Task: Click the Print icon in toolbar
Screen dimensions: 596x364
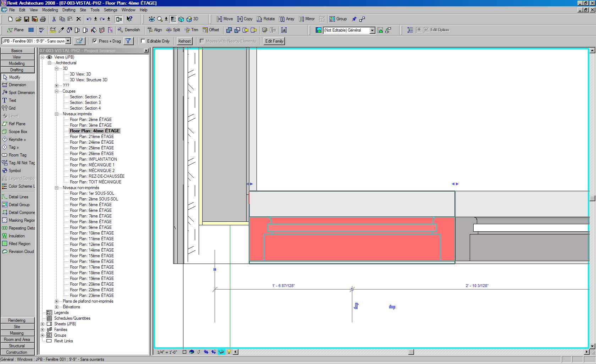Action: coord(43,19)
